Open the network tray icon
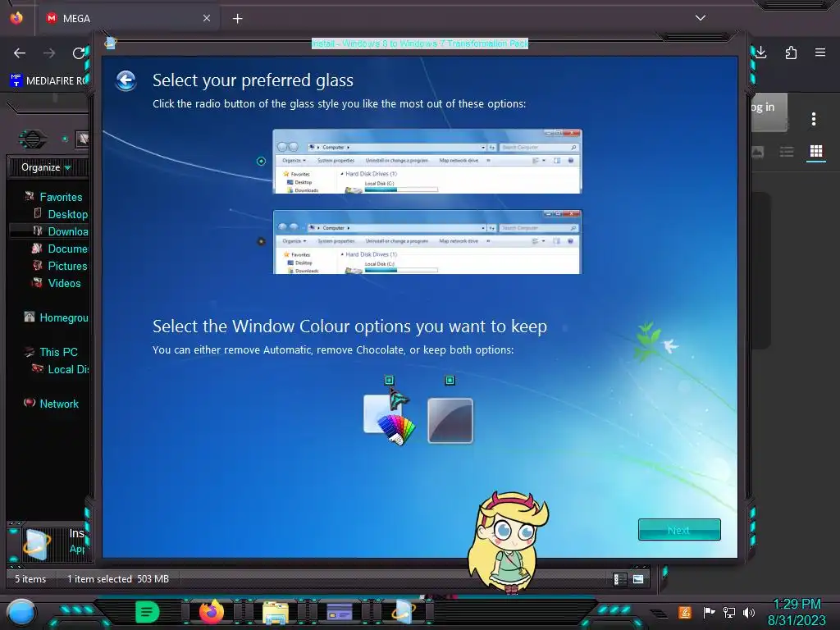The image size is (840, 630). [x=729, y=612]
